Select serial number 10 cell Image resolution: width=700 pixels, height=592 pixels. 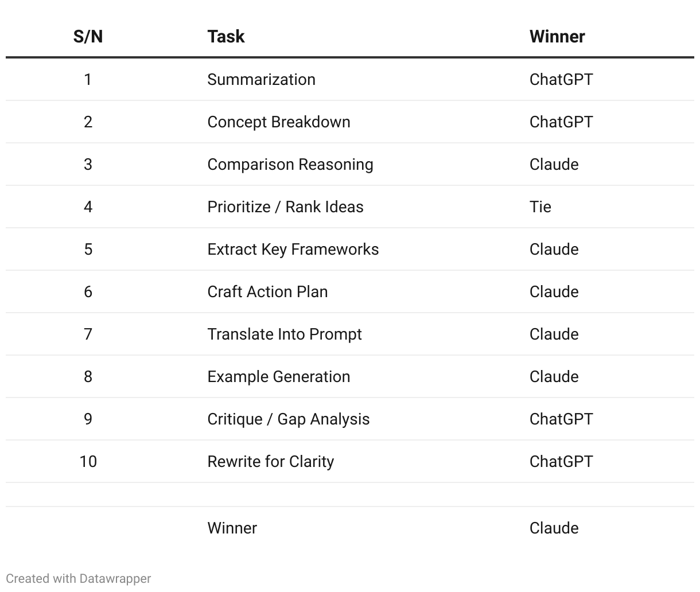click(88, 461)
